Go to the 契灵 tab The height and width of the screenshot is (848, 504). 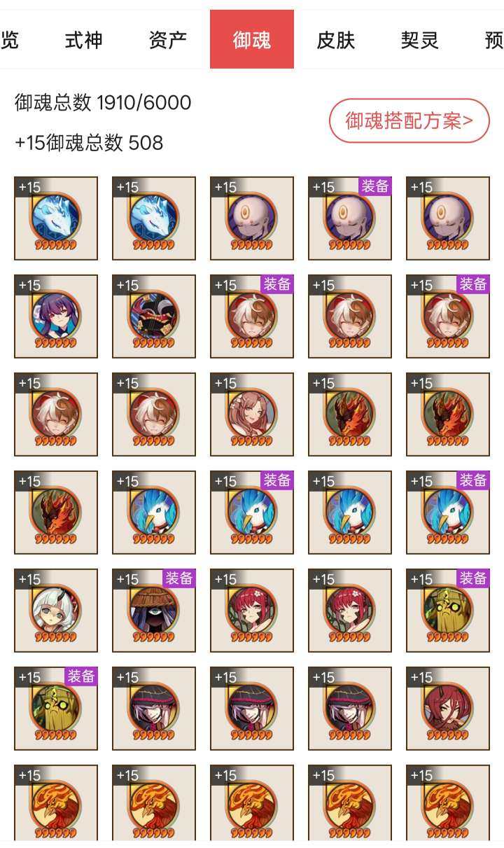(x=420, y=40)
